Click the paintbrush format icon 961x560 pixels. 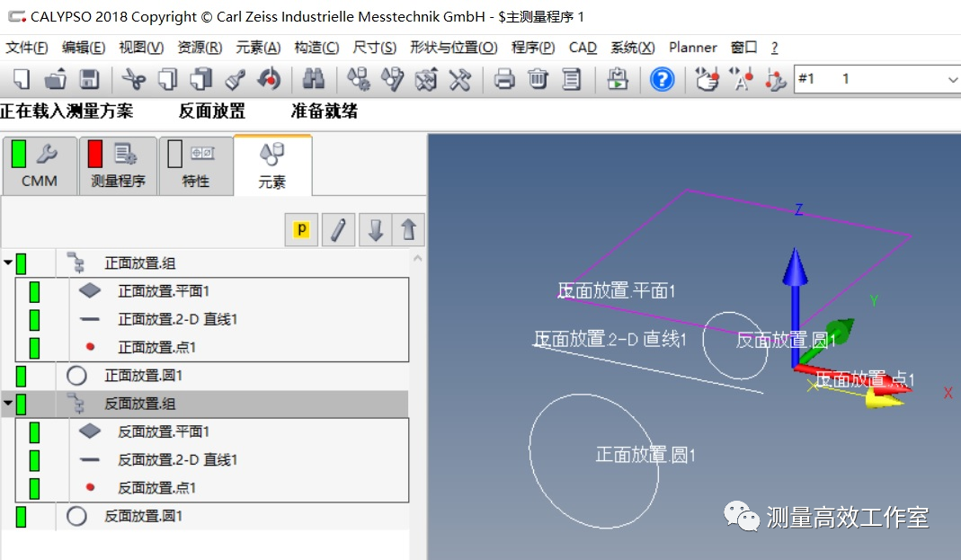coord(235,79)
